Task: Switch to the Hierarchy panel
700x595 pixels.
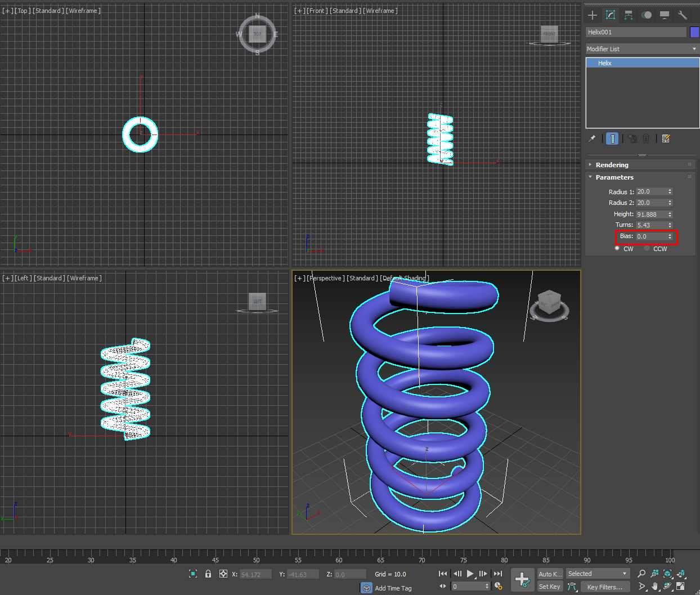Action: tap(629, 15)
